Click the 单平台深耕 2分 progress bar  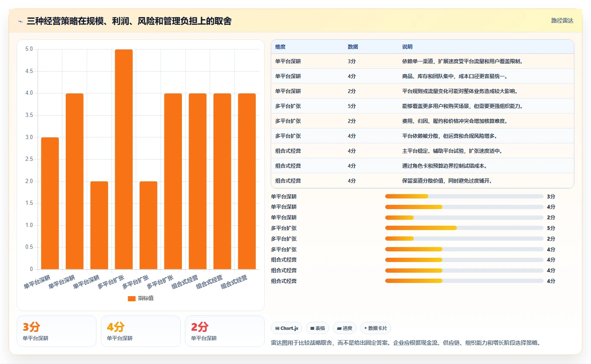point(464,218)
